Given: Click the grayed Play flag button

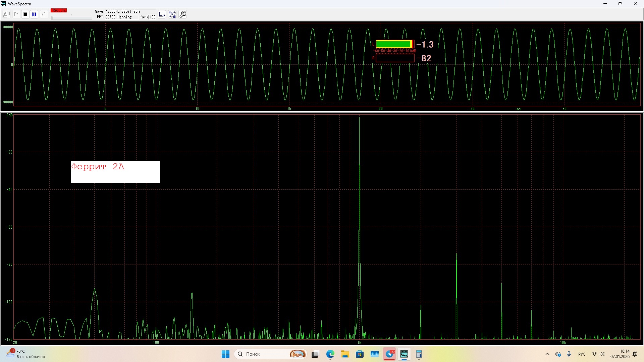Looking at the screenshot, I should 16,14.
